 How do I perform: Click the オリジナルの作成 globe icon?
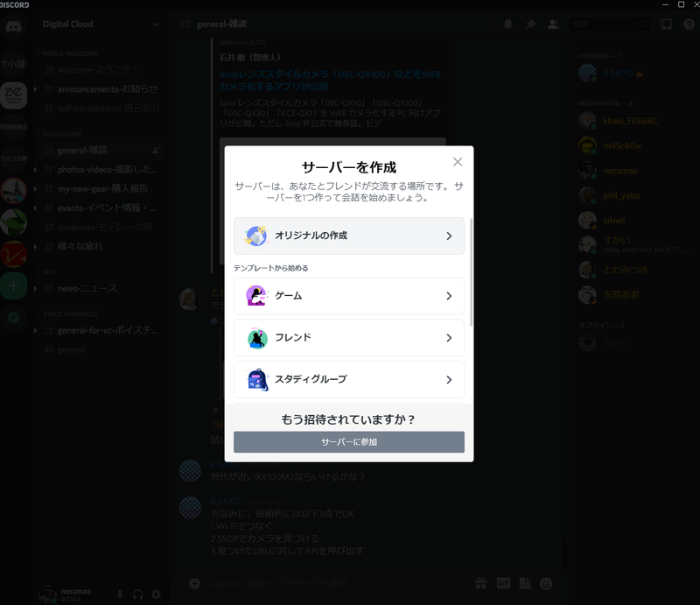tap(256, 236)
